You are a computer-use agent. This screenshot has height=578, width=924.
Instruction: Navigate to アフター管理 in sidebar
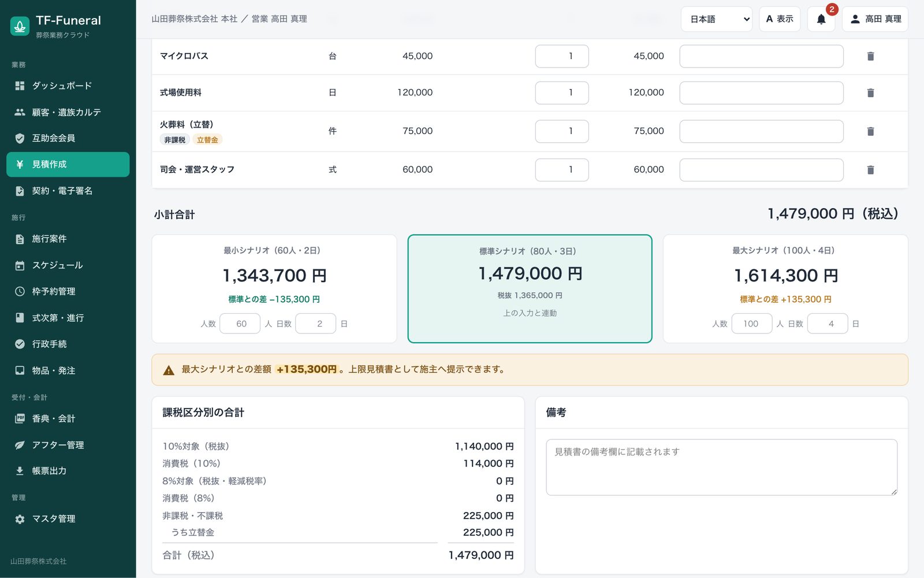coord(68,445)
